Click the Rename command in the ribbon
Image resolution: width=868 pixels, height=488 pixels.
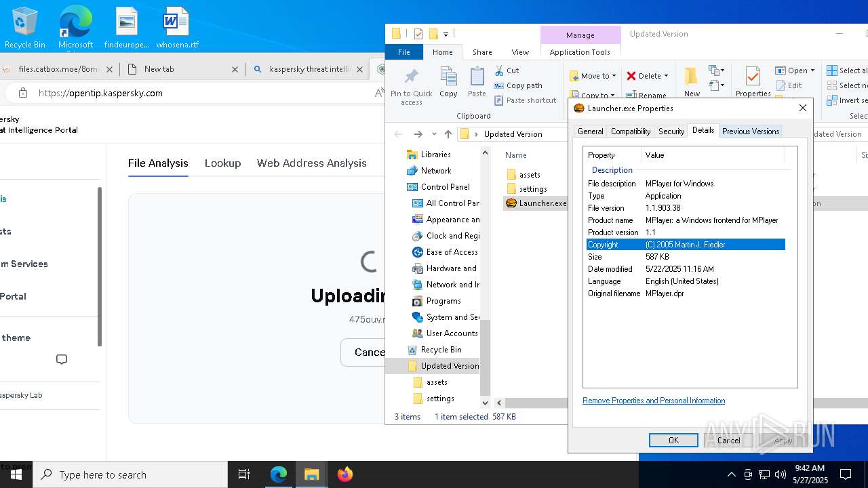tap(646, 96)
